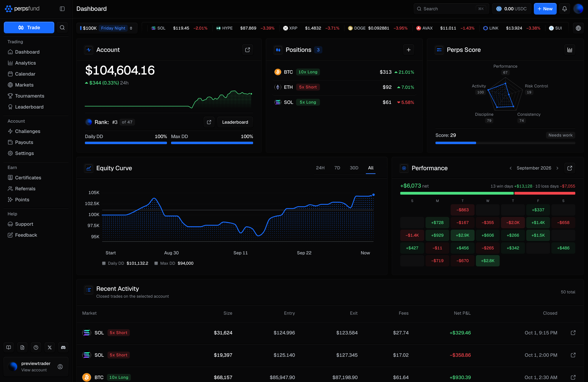588x382 pixels.
Task: Click the Perps Score progress bar
Action: [505, 143]
